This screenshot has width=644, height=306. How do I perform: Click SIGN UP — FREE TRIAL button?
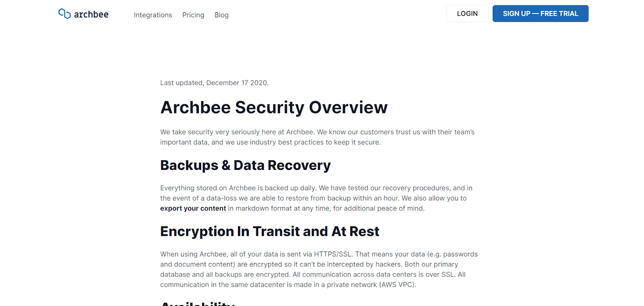[540, 14]
